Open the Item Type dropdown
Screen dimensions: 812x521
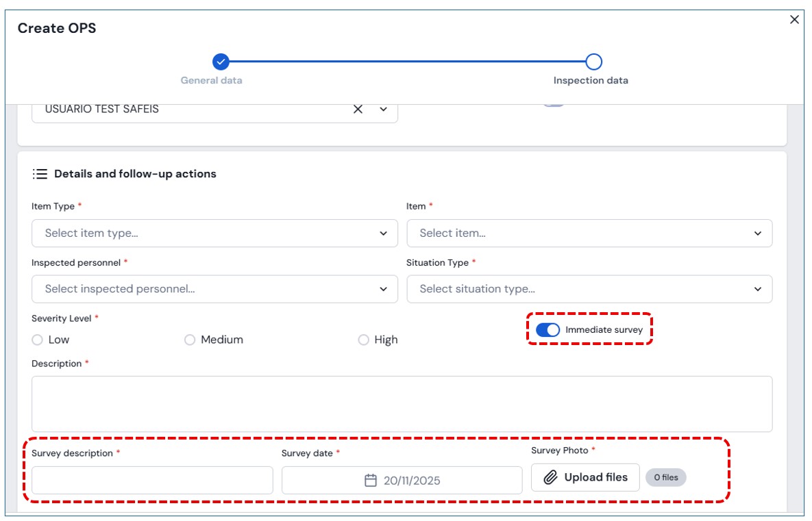[x=214, y=233]
